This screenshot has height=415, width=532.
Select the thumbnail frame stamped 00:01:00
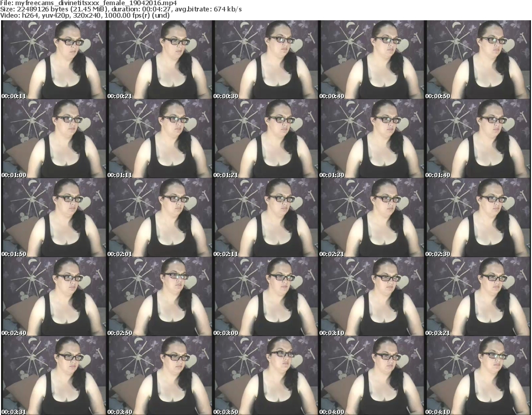point(54,139)
